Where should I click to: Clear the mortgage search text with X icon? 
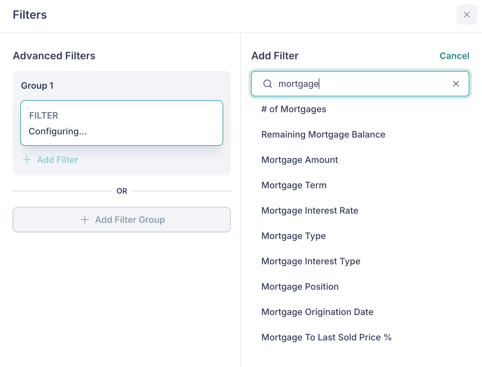456,84
